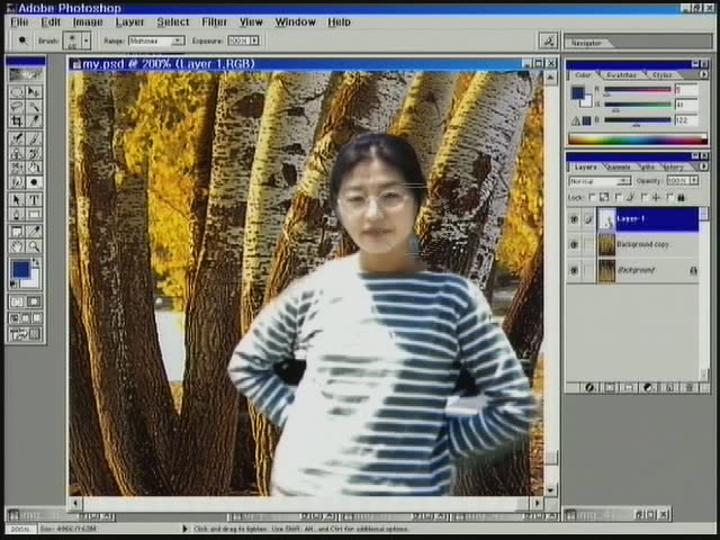Select the Hand tool
Image resolution: width=720 pixels, height=540 pixels.
tap(17, 246)
